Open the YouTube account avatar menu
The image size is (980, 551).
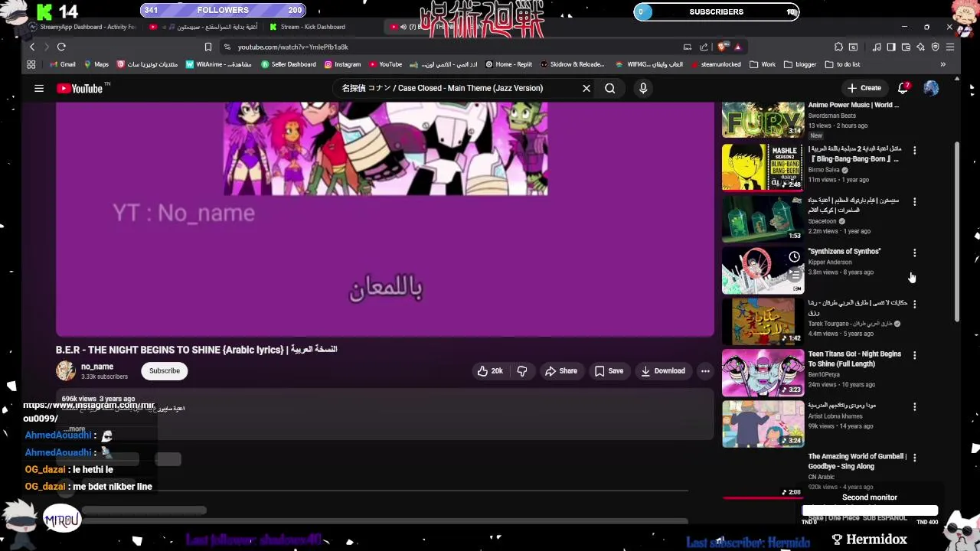coord(931,88)
